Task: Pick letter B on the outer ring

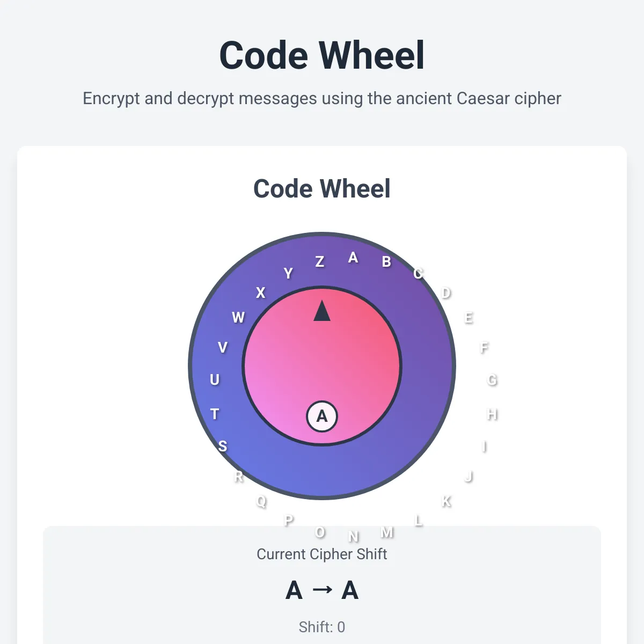Action: [x=386, y=262]
